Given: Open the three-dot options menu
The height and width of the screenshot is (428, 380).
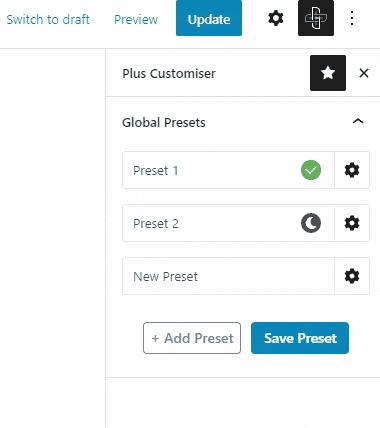Looking at the screenshot, I should (x=352, y=18).
